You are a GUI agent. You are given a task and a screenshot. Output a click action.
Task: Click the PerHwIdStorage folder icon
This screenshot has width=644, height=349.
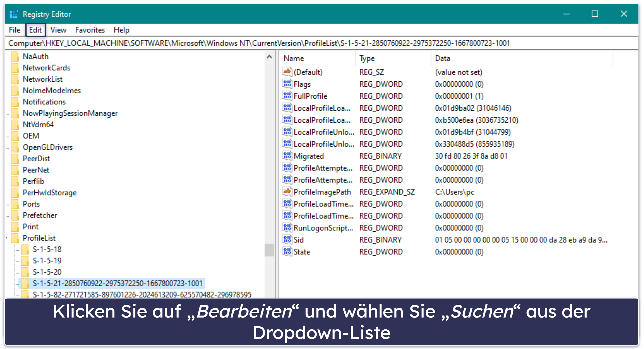[15, 193]
